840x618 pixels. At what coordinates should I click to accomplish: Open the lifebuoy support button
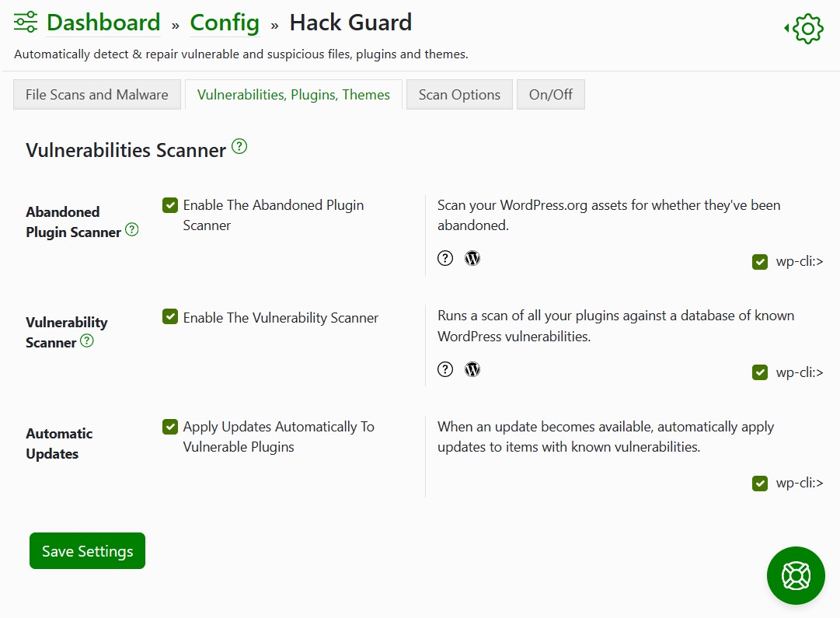coord(796,576)
